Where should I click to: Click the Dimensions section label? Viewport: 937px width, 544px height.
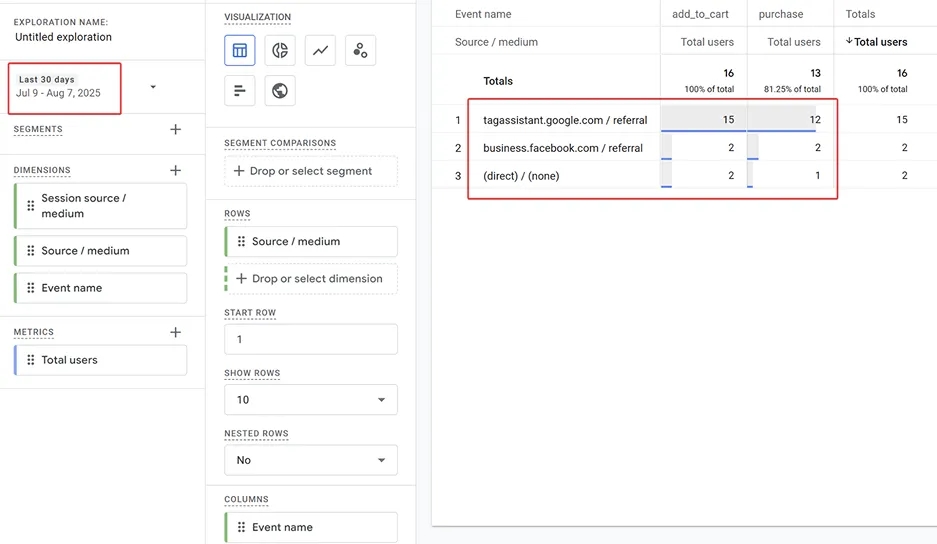click(x=42, y=170)
